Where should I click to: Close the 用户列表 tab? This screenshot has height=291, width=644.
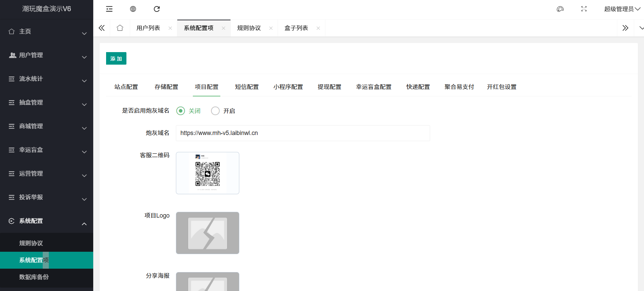point(170,28)
